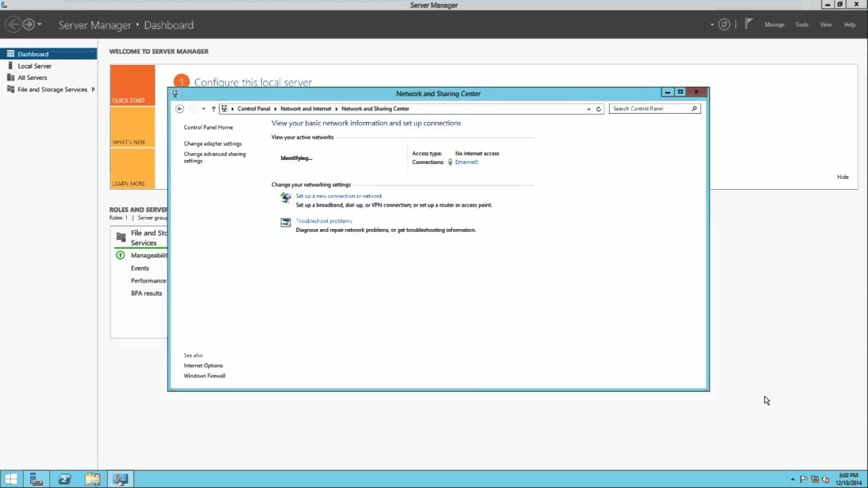Viewport: 868px width, 488px height.
Task: Open the Manage menu
Action: pos(774,24)
